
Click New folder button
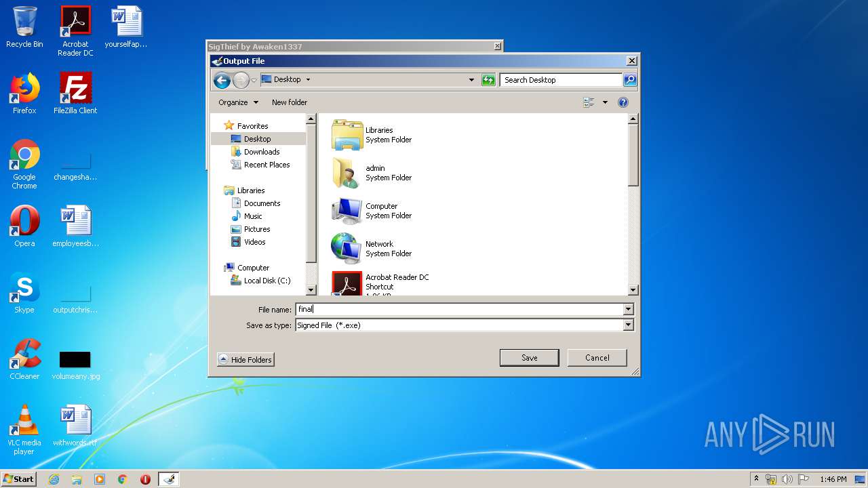pyautogui.click(x=290, y=102)
